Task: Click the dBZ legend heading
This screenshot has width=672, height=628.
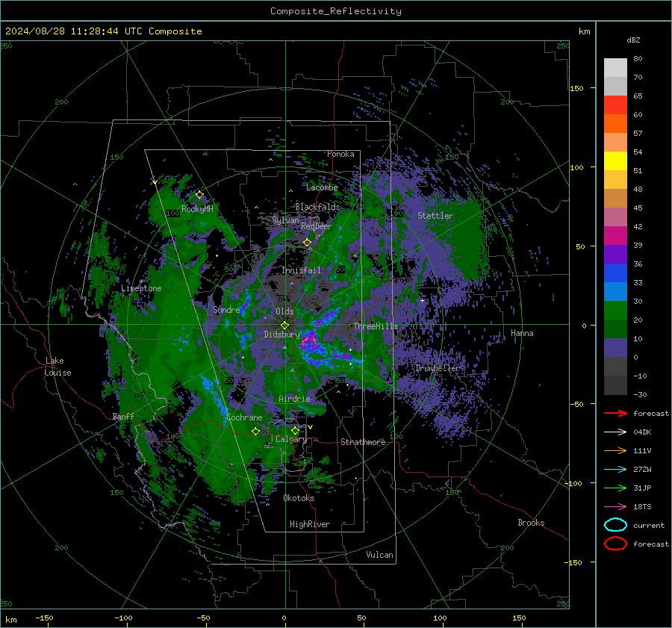Action: pos(633,40)
